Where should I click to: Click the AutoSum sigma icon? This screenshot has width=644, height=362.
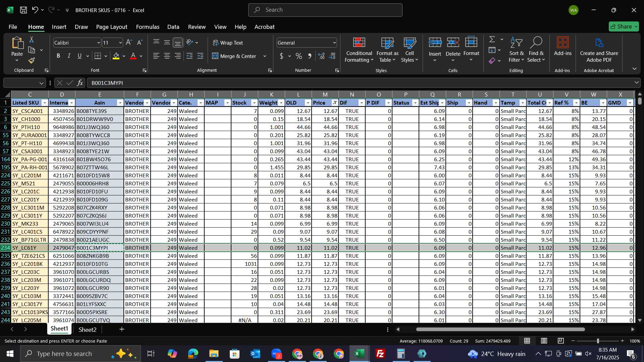pos(492,39)
